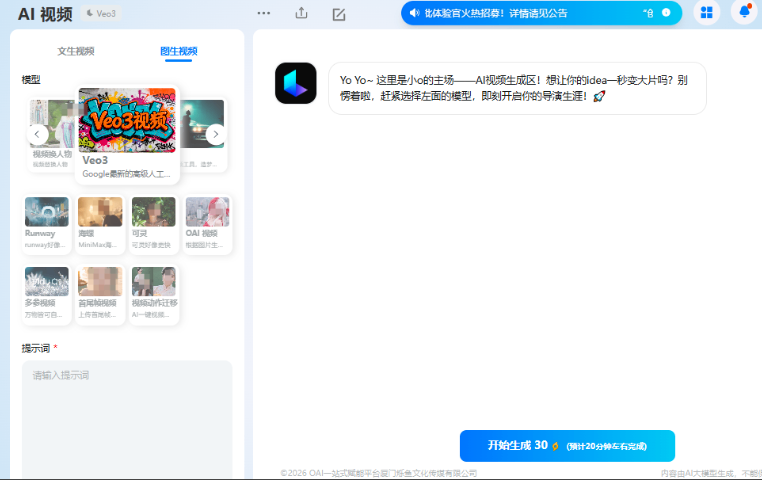Click the translate icon in the banner

click(648, 13)
